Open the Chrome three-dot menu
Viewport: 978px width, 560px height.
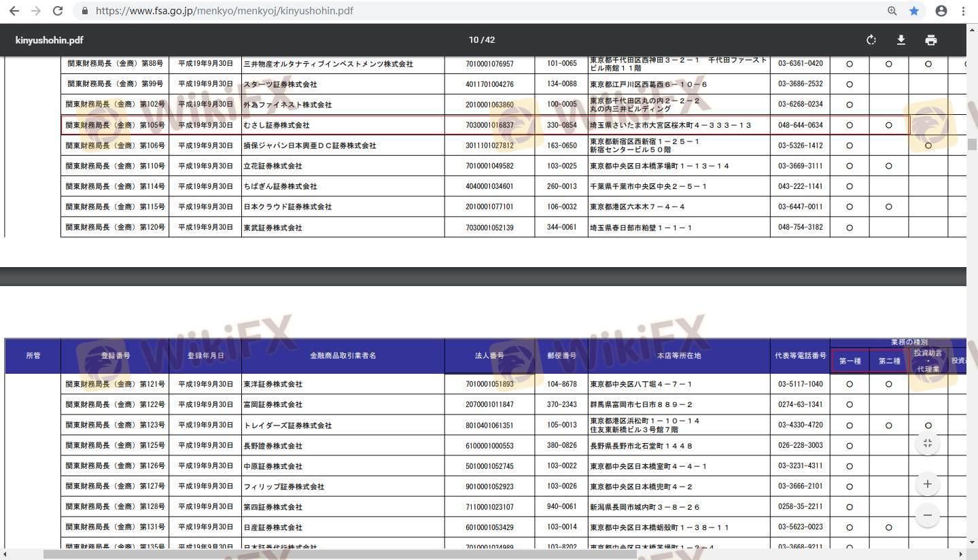click(x=964, y=11)
